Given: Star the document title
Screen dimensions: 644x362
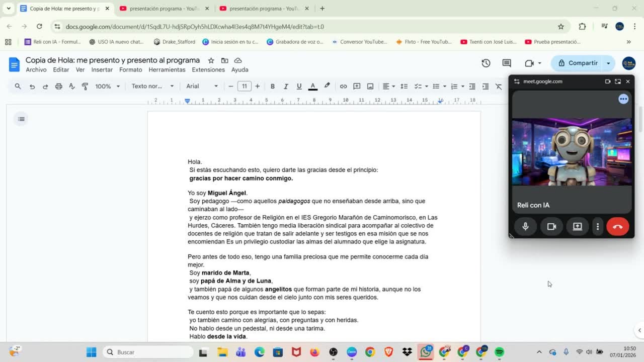Looking at the screenshot, I should [x=211, y=60].
